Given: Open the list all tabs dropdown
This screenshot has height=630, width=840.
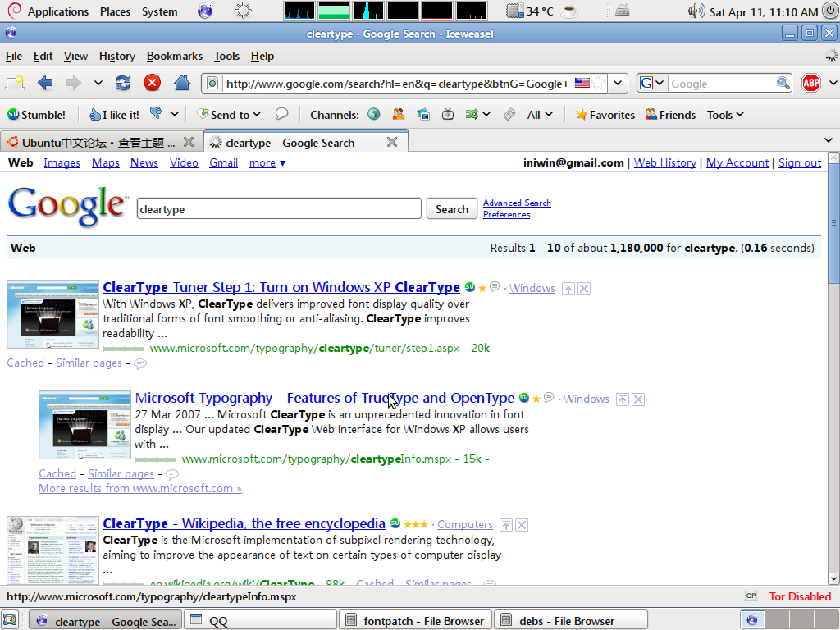Looking at the screenshot, I should pos(829,140).
